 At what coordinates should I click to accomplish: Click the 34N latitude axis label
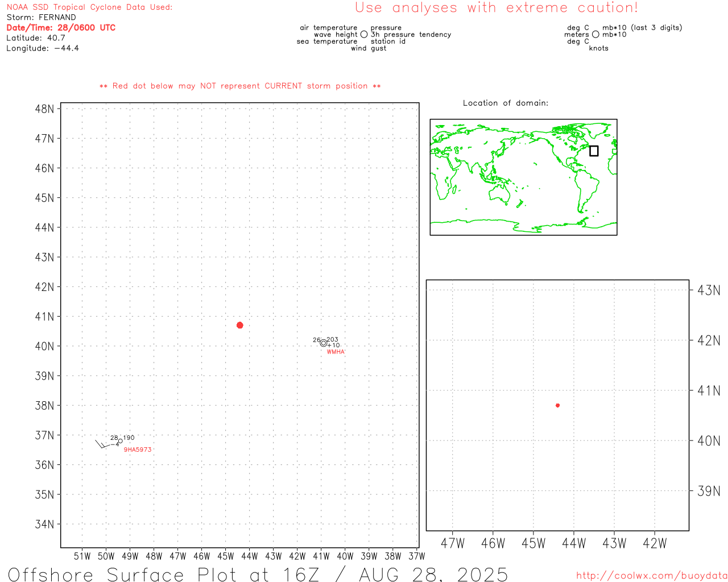pos(44,524)
